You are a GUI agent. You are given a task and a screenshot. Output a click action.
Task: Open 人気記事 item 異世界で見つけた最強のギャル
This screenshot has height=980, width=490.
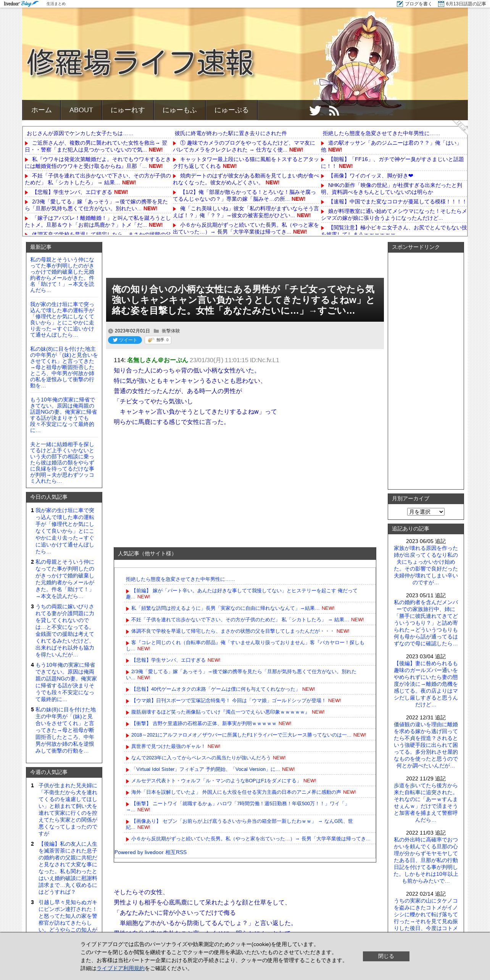(x=168, y=746)
